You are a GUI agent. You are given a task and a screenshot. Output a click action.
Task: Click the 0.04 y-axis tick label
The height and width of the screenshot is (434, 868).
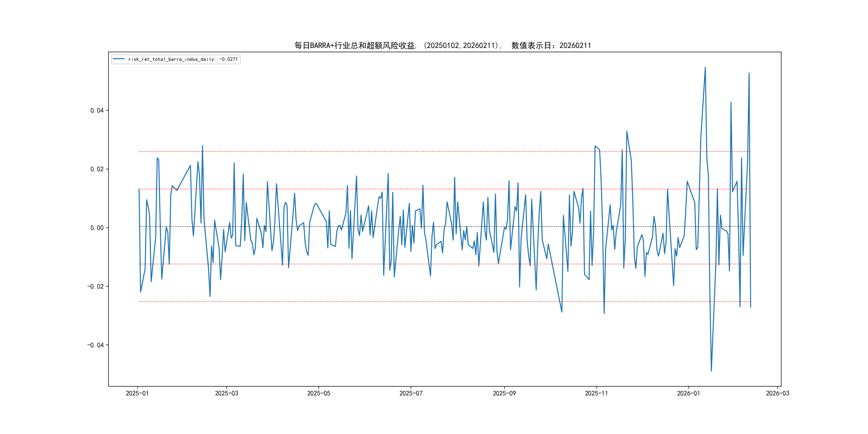tap(97, 111)
